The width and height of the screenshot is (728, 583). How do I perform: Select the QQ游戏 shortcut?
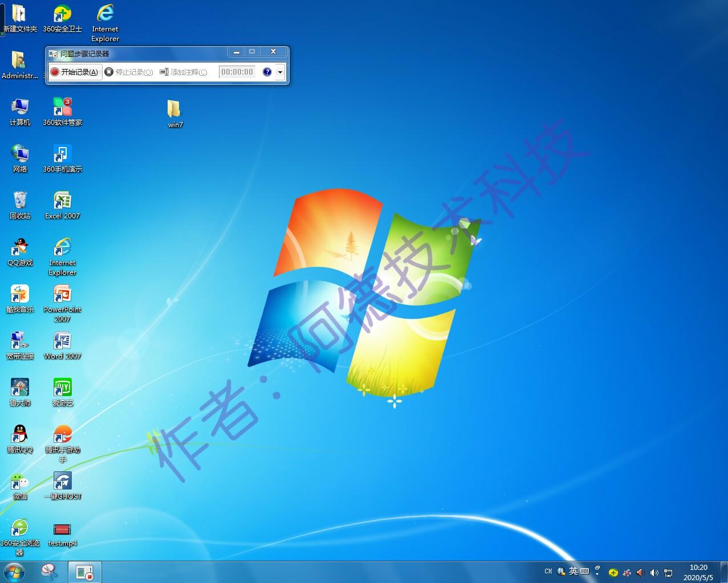click(20, 252)
